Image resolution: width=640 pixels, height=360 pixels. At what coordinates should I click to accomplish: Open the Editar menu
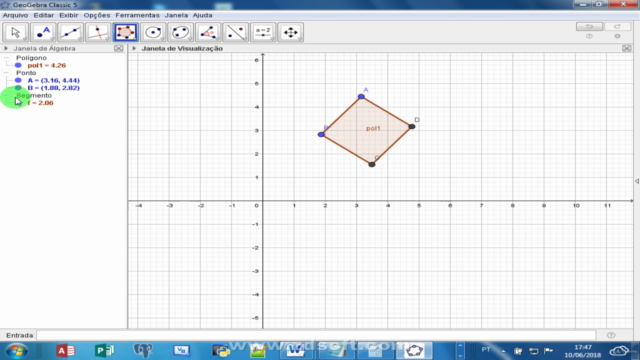[x=44, y=15]
